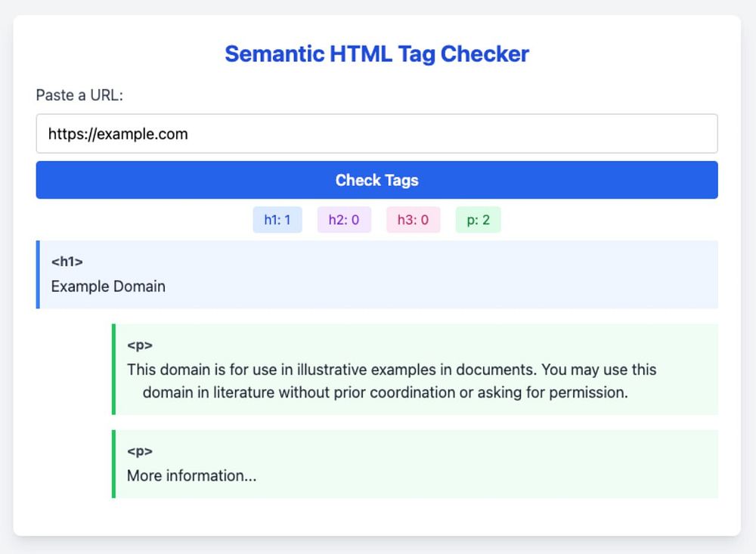The image size is (756, 554).
Task: Click the second <p> tag label
Action: 140,450
